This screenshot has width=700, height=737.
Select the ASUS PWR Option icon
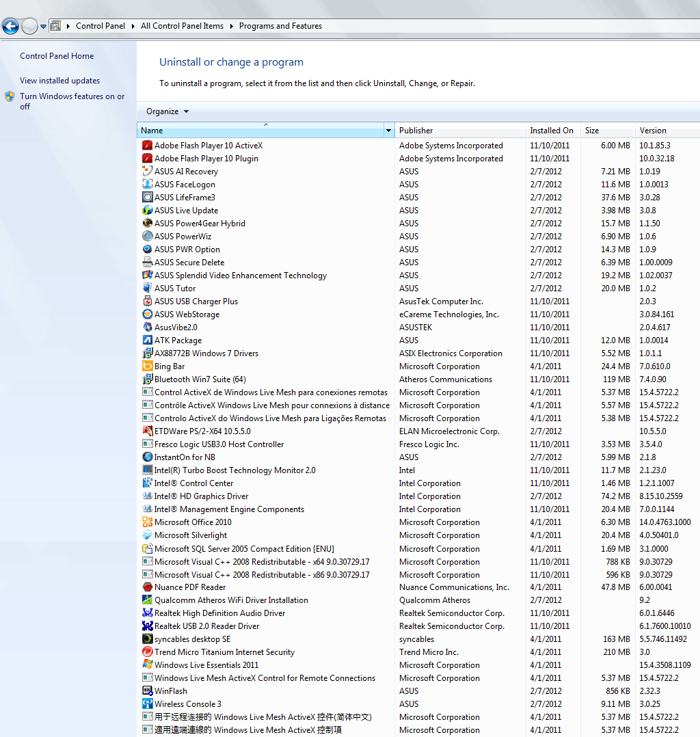pos(148,249)
